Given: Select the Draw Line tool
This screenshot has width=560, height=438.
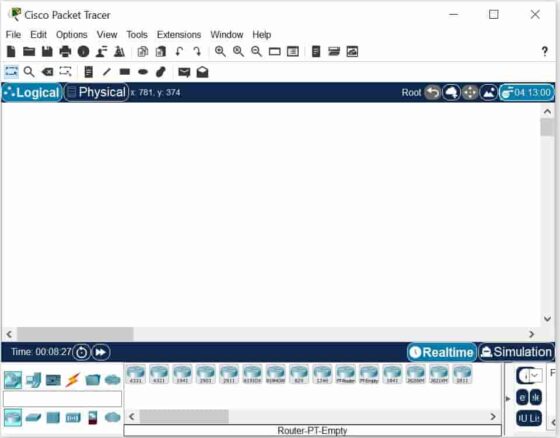Looking at the screenshot, I should pos(106,72).
